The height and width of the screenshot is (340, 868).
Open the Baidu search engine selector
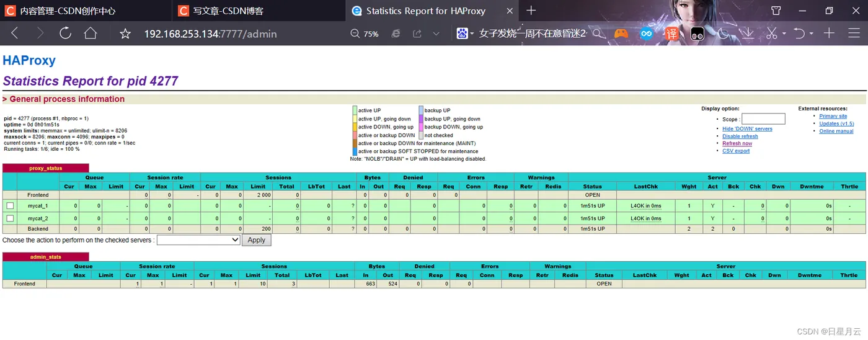[465, 34]
